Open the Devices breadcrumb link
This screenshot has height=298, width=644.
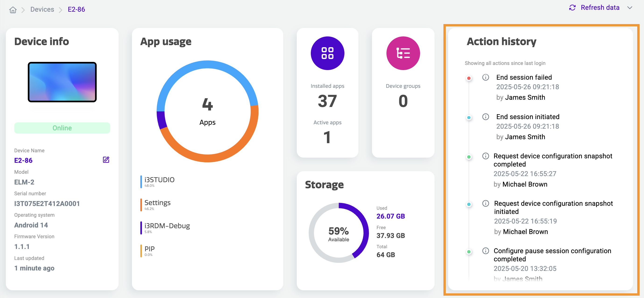pos(42,10)
